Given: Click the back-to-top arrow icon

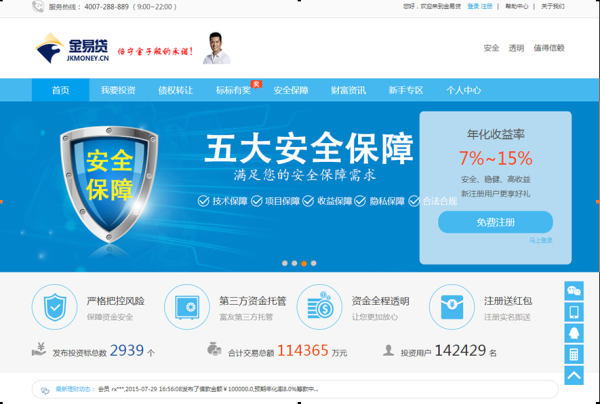Looking at the screenshot, I should click(x=574, y=376).
